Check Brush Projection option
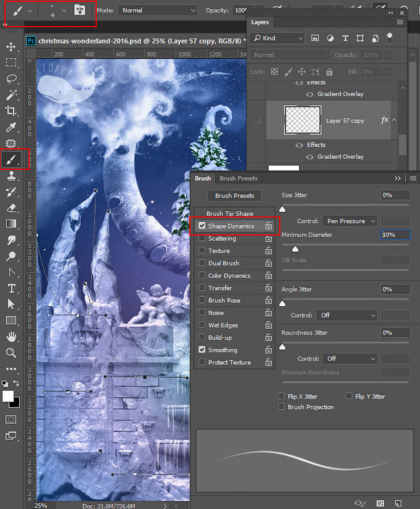Viewport: 420px width, 509px height. coord(282,406)
